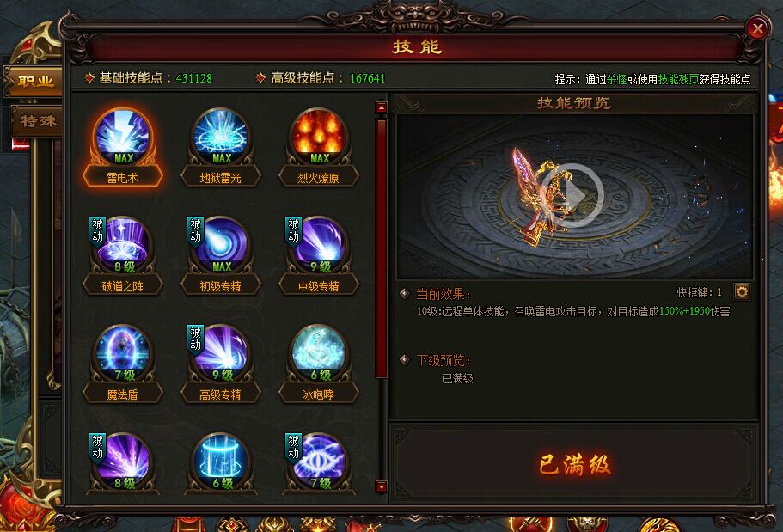Play the skill preview video
Viewport: 783px width, 532px height.
point(574,195)
